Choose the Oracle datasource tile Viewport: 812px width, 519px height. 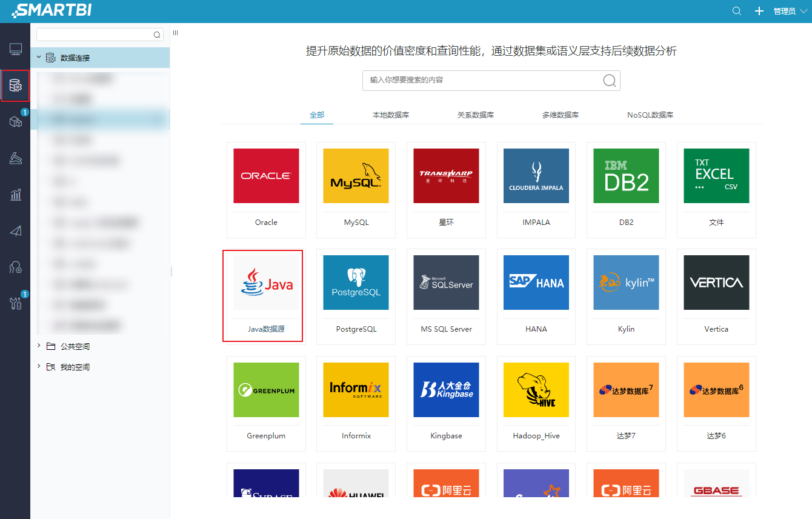[266, 190]
